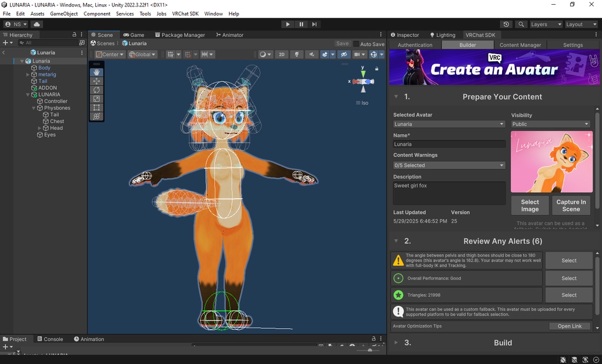This screenshot has width=602, height=364.
Task: Open Avatar Optimization Tips via Open Link
Action: 569,326
